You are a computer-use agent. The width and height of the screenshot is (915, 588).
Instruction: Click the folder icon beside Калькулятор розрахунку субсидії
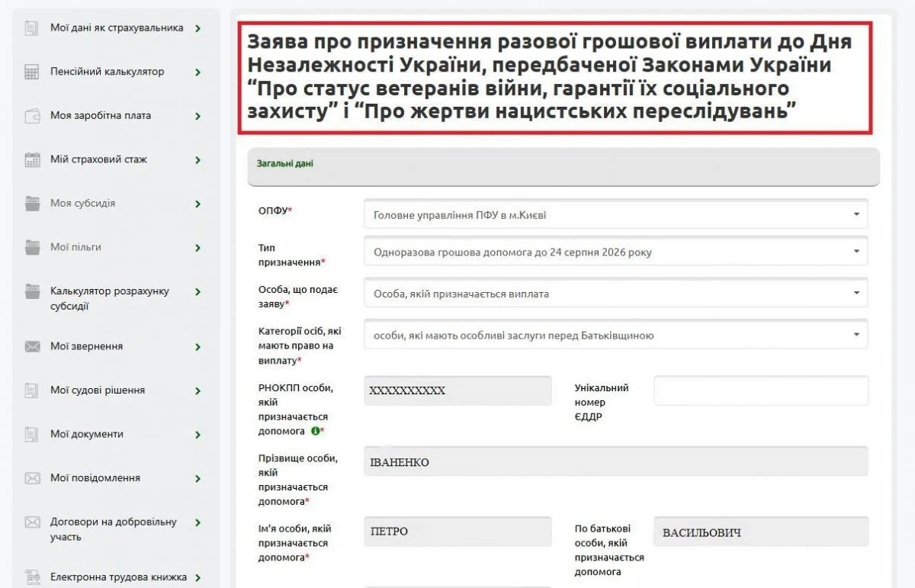[x=32, y=291]
